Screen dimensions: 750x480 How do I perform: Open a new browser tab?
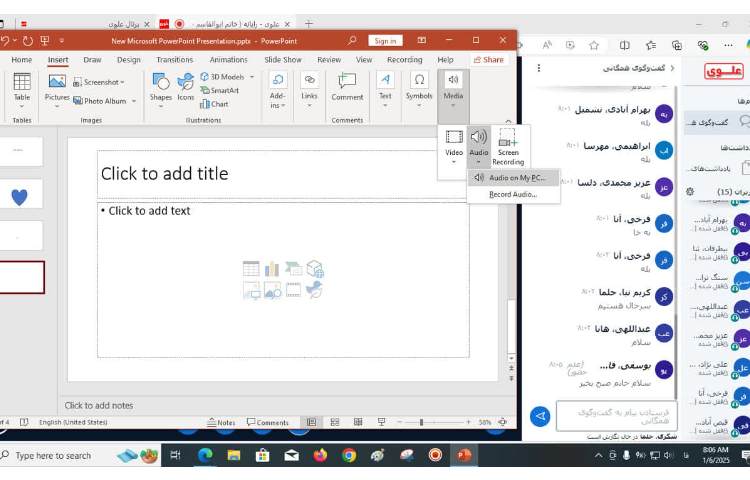click(x=309, y=24)
